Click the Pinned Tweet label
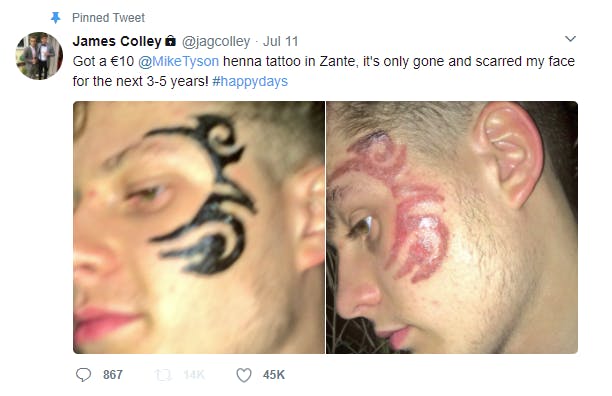 (x=108, y=18)
